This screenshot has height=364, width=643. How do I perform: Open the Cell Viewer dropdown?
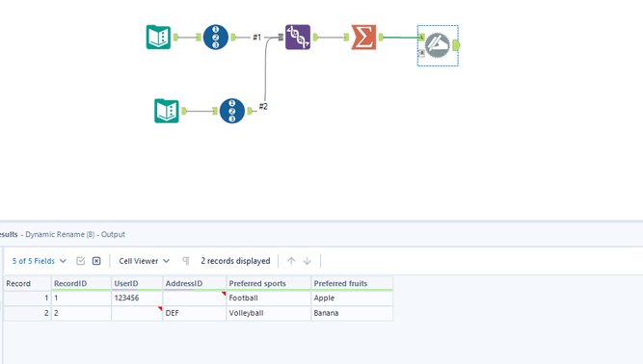click(x=144, y=261)
